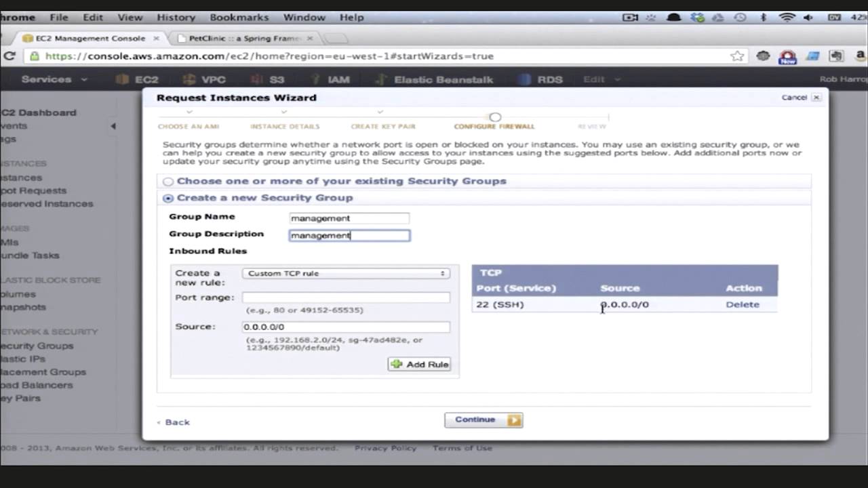Image resolution: width=868 pixels, height=488 pixels.
Task: Click the green plus icon on Add Rule
Action: point(397,365)
